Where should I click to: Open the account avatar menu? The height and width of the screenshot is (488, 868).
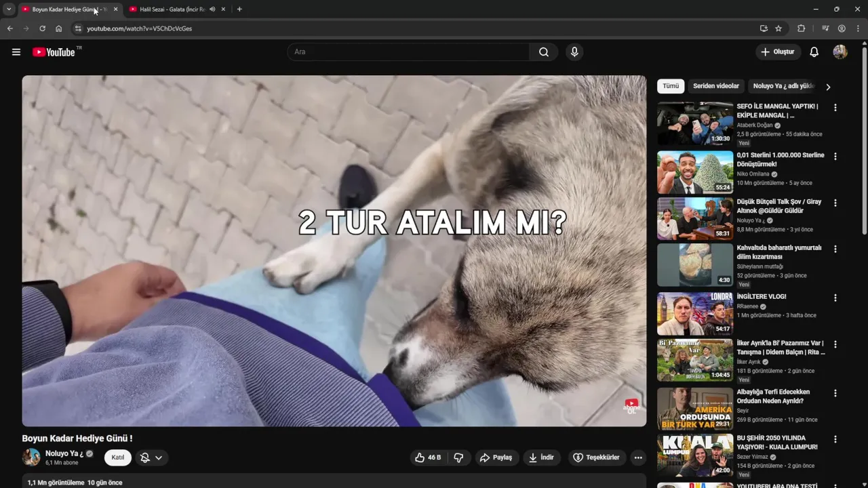pos(840,52)
